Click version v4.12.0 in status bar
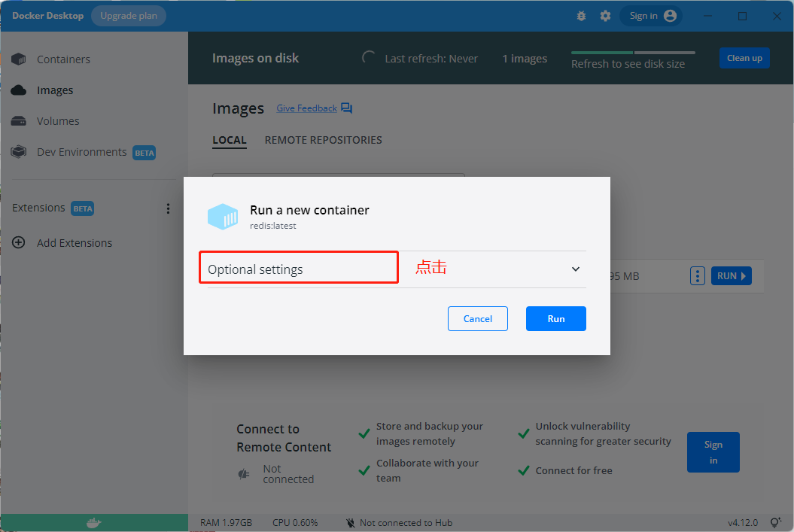Image resolution: width=794 pixels, height=532 pixels. pos(743,523)
